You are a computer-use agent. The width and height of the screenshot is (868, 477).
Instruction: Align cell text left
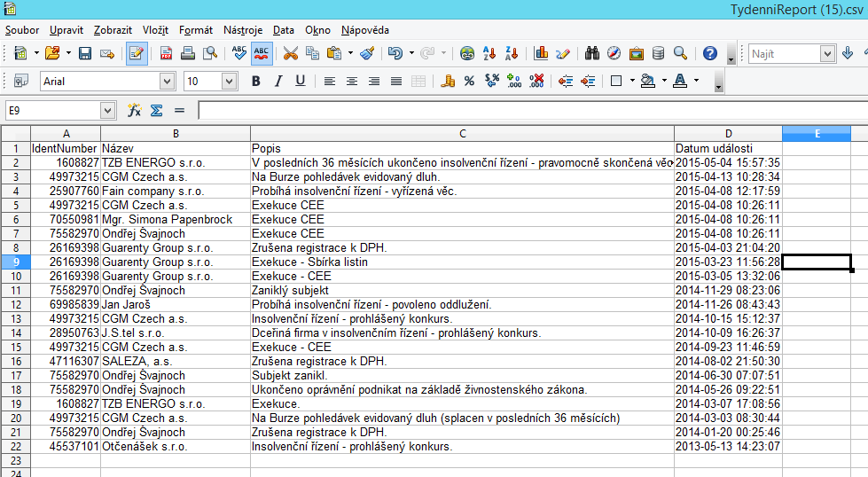pos(329,82)
